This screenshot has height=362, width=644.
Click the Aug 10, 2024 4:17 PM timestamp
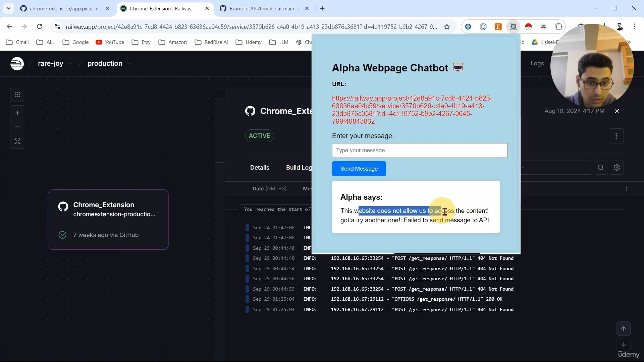[x=574, y=111]
